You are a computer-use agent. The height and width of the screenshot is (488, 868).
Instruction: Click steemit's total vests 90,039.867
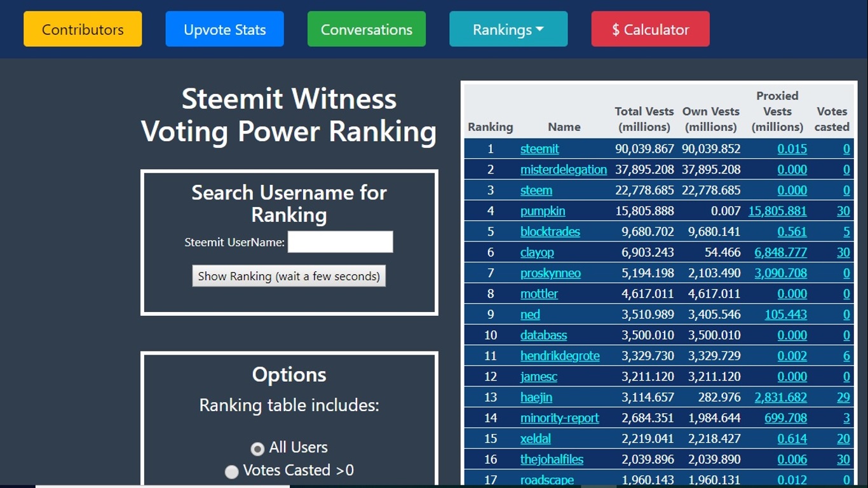[644, 149]
